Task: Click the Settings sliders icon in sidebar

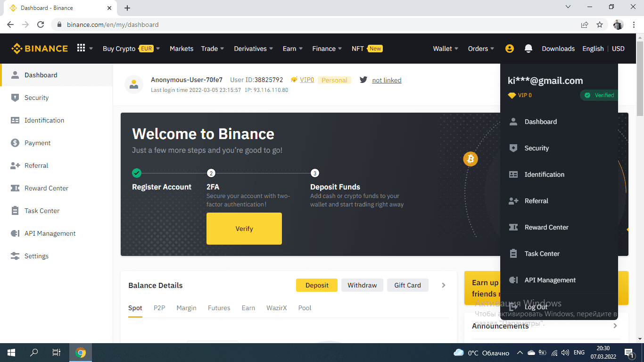Action: pyautogui.click(x=15, y=256)
